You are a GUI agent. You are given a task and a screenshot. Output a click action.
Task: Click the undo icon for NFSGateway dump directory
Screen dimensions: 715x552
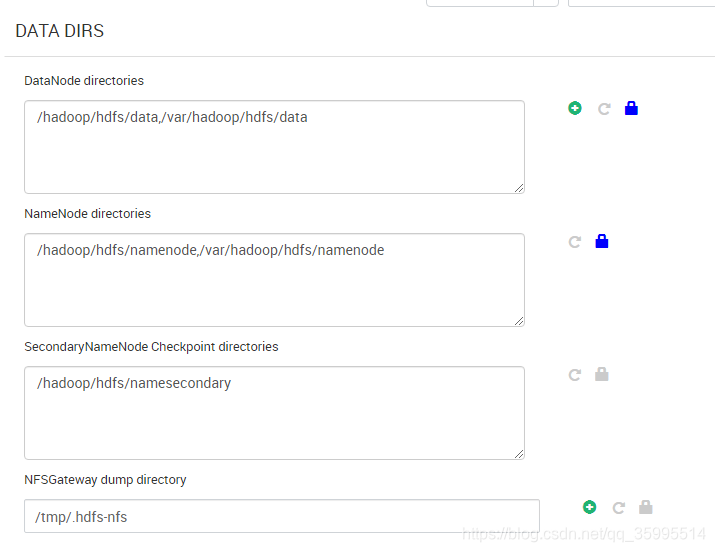618,508
